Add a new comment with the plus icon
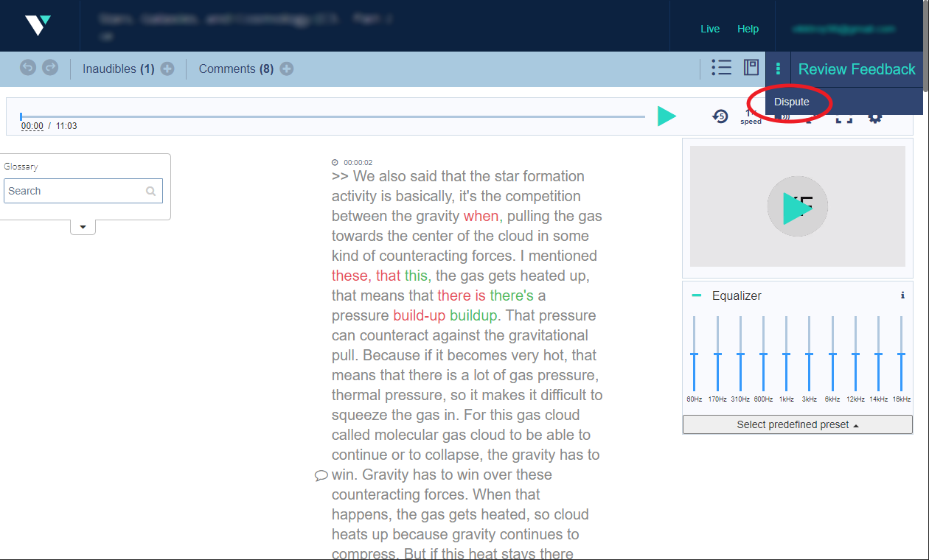 [287, 69]
